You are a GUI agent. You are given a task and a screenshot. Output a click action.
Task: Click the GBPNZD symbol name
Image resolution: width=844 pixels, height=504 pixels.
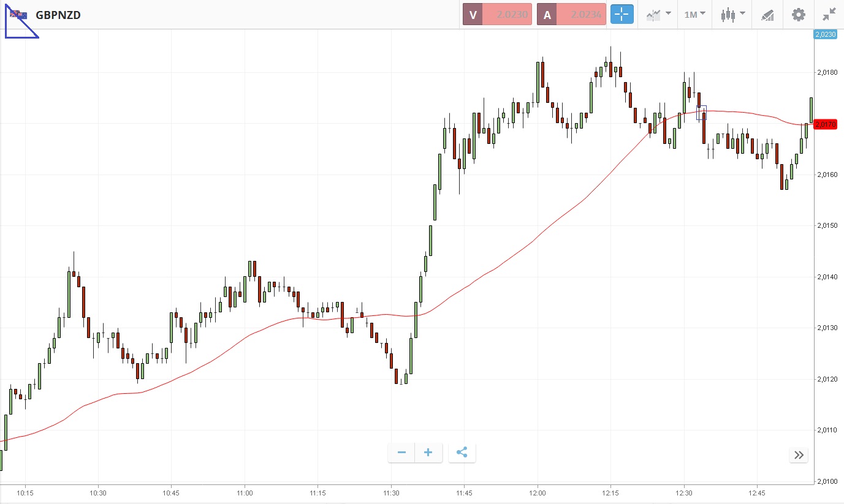click(x=58, y=15)
